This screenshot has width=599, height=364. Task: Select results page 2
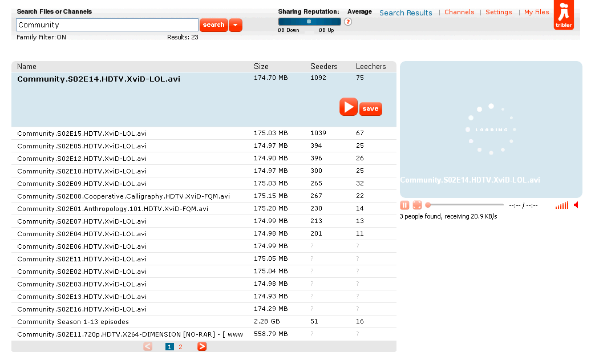point(180,347)
